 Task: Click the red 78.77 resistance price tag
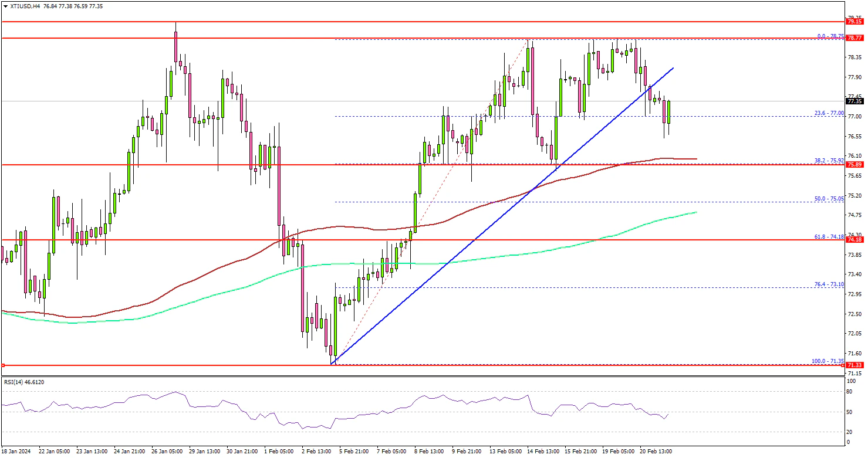click(854, 38)
